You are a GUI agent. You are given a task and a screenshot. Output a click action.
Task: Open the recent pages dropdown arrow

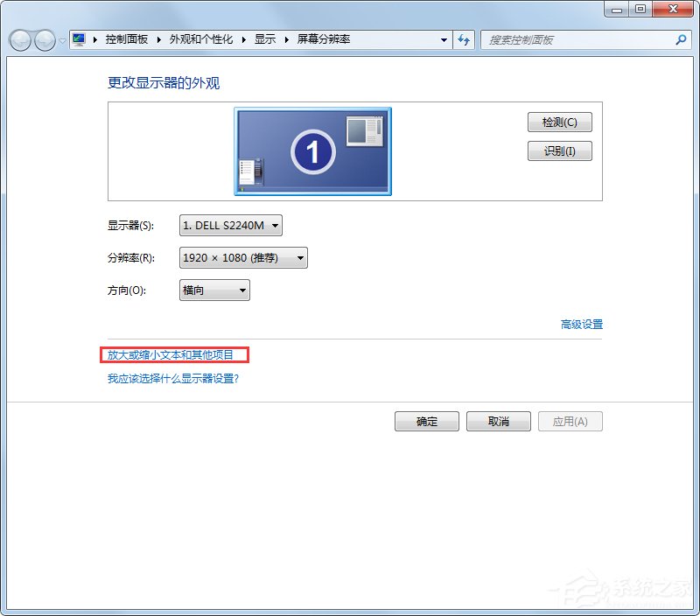(63, 39)
